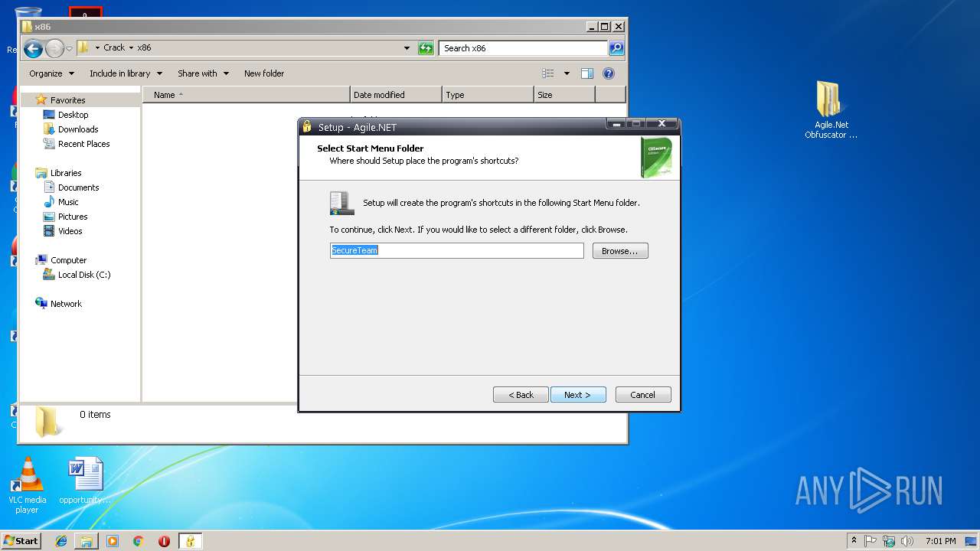Click Windows Explorer taskbar icon
980x551 pixels.
tap(87, 541)
